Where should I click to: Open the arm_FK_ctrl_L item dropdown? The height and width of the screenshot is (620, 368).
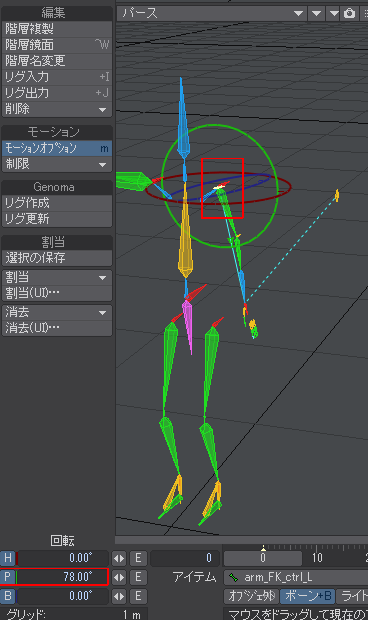tap(296, 578)
